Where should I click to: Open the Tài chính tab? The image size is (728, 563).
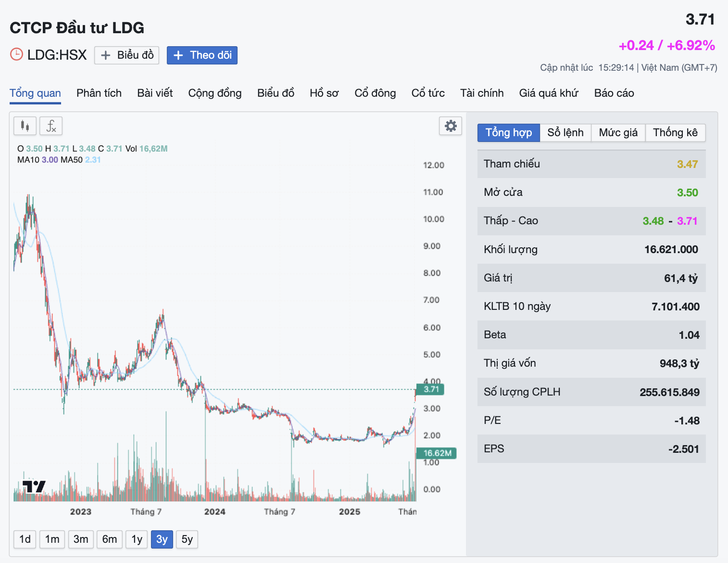[482, 93]
